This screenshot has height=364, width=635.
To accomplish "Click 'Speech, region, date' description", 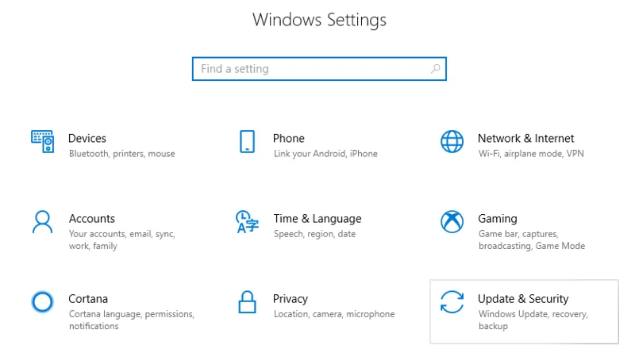I will coord(314,234).
